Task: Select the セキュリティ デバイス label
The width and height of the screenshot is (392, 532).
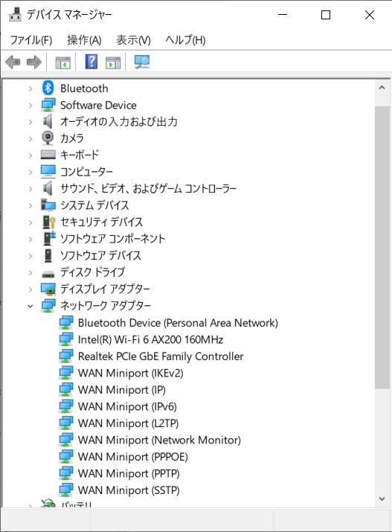Action: tap(101, 222)
